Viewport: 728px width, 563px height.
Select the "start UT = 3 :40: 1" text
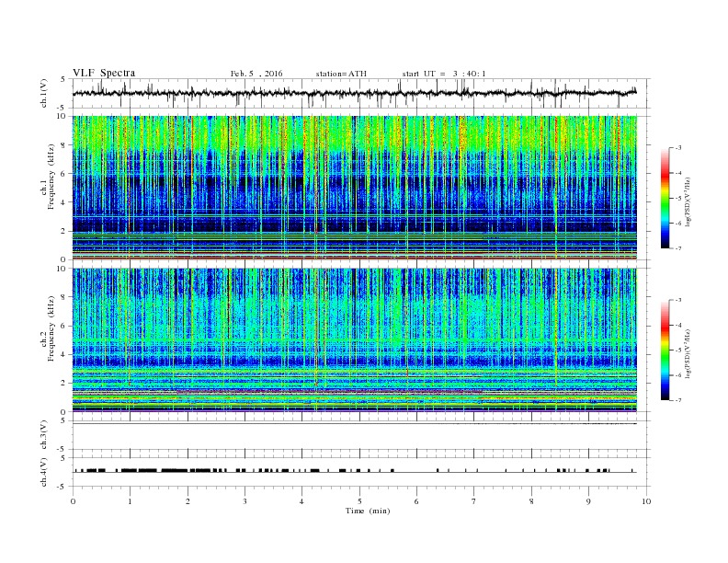point(444,74)
